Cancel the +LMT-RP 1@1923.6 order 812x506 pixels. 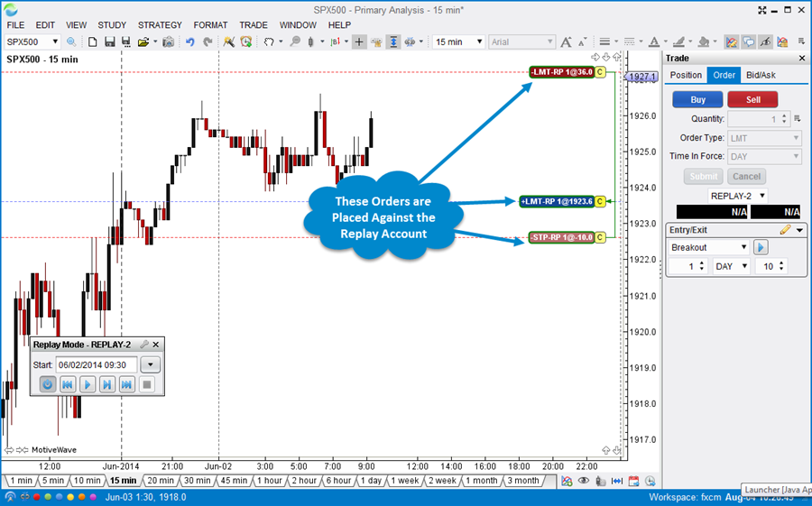[600, 201]
